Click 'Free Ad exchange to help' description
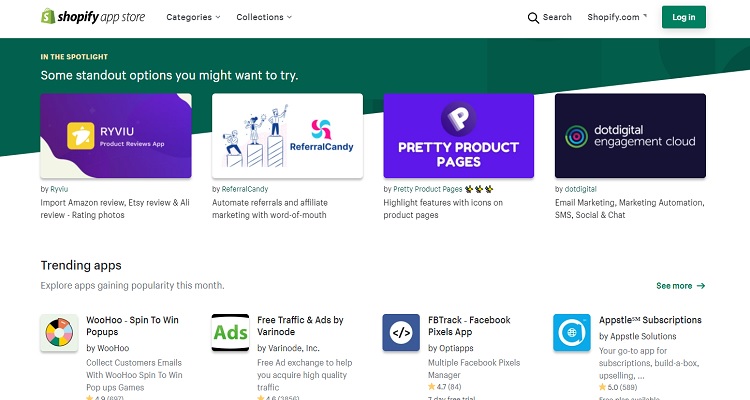The image size is (750, 400). pyautogui.click(x=305, y=375)
